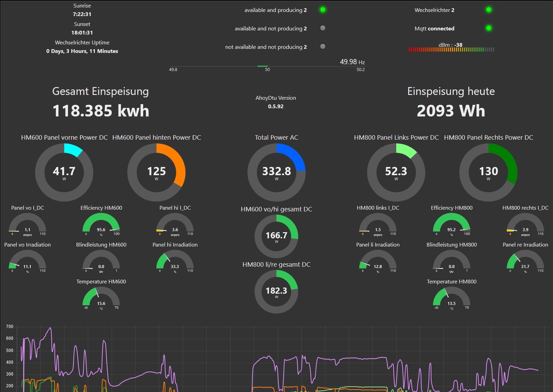This screenshot has height=392, width=553.
Task: Click the 'Wechselrichter 2' label
Action: pyautogui.click(x=434, y=10)
